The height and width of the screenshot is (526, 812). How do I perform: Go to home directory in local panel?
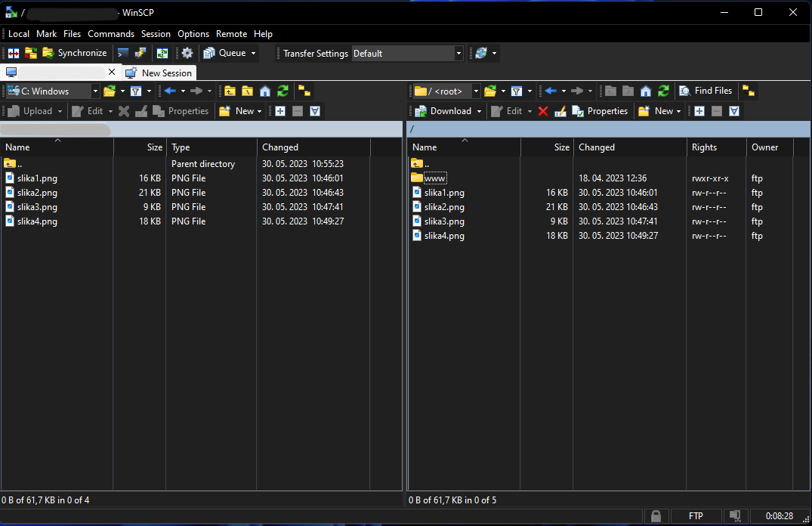(x=265, y=91)
